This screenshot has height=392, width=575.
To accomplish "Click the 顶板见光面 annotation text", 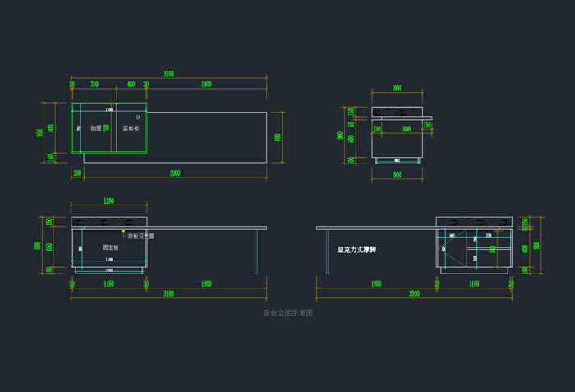I will pos(140,236).
